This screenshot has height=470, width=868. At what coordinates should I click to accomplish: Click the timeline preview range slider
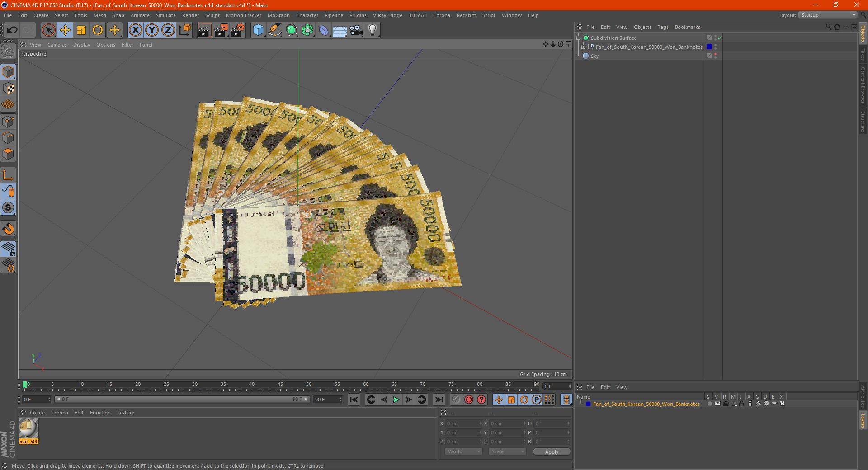tap(182, 399)
